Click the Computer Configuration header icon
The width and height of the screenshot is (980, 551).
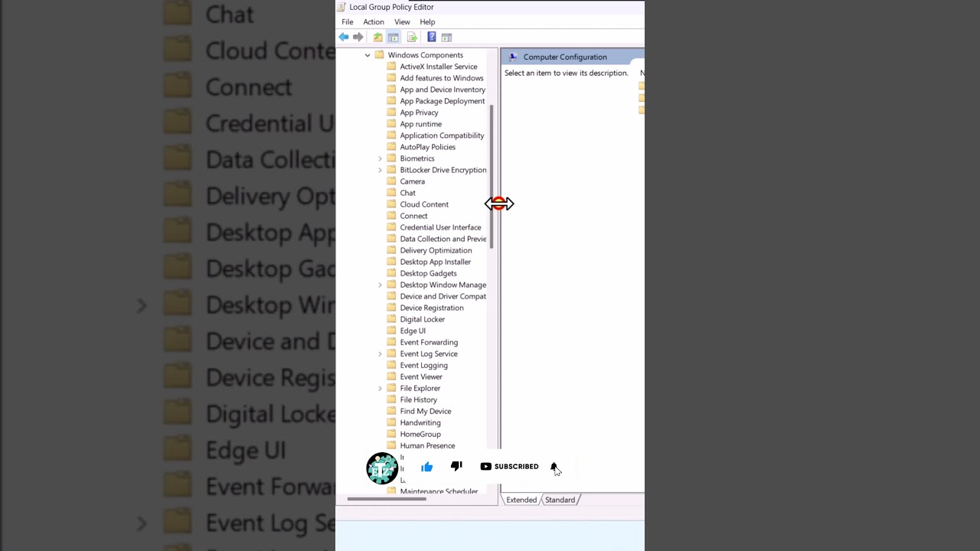point(513,57)
